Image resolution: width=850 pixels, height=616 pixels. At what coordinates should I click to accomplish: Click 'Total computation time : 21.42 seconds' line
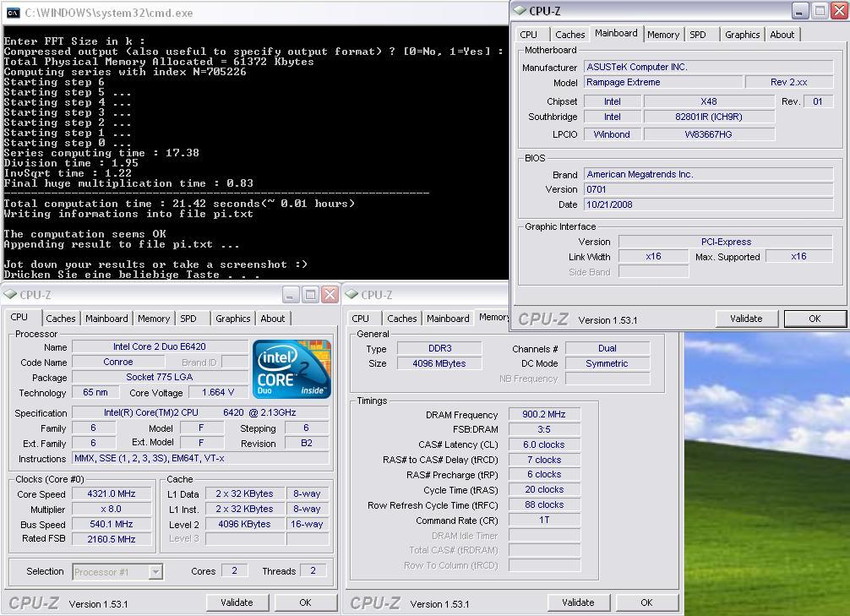(x=179, y=204)
